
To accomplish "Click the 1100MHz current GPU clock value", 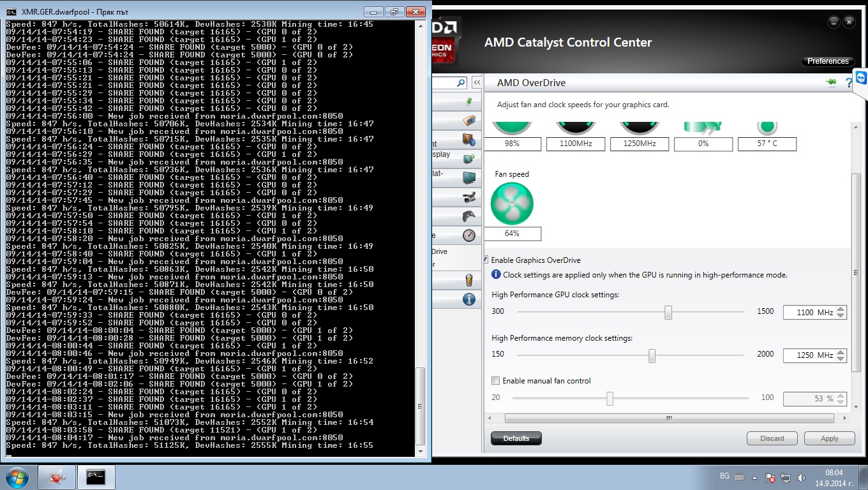I will (576, 144).
